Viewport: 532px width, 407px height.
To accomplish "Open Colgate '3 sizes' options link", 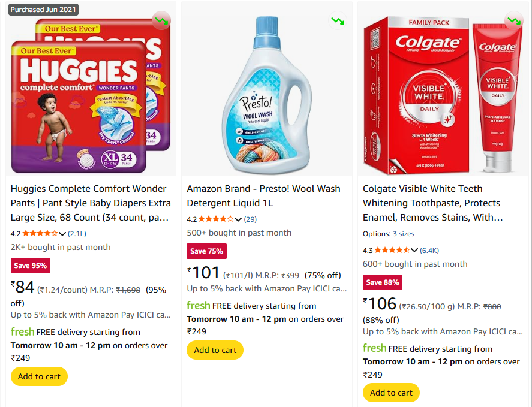I will pos(403,234).
